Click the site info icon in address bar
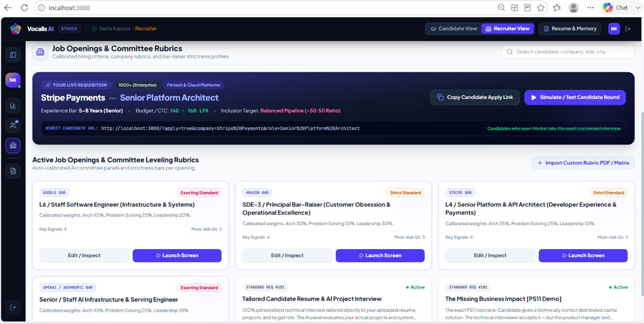Viewport: 644px width, 324px height. pyautogui.click(x=41, y=8)
